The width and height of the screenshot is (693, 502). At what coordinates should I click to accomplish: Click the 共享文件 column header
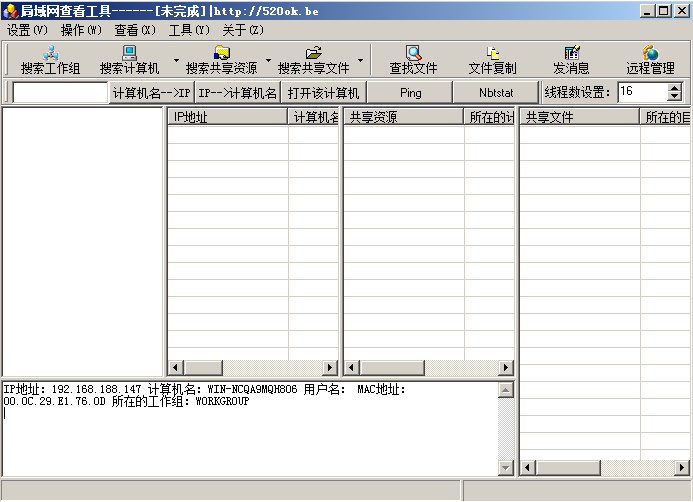579,117
